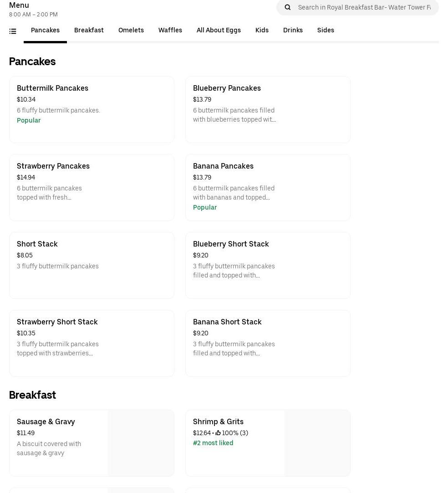Image resolution: width=448 pixels, height=493 pixels.
Task: Open Buttermilk Pancakes item
Action: coord(92,109)
